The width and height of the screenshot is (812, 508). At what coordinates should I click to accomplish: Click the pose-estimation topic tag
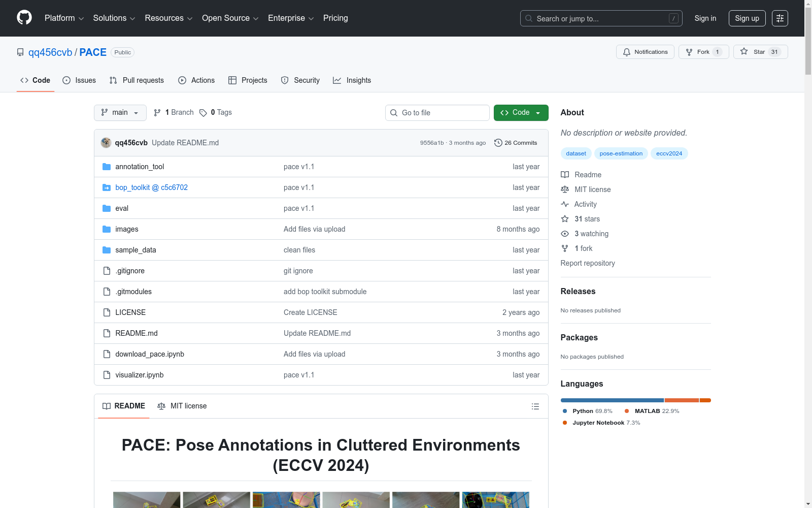point(621,153)
